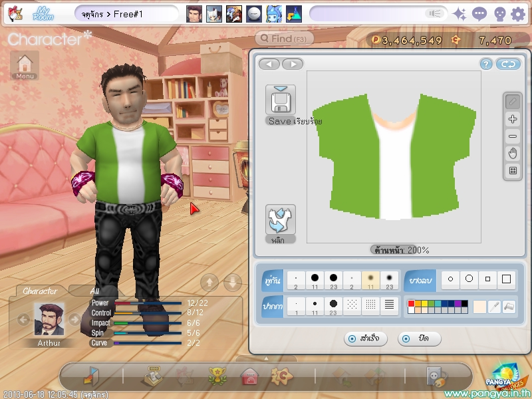Click the ปิด close button

[420, 338]
